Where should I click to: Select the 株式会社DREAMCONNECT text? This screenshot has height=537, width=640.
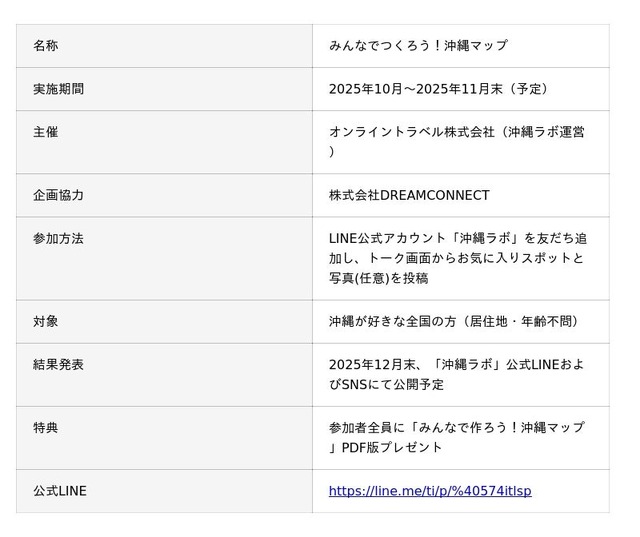[409, 195]
